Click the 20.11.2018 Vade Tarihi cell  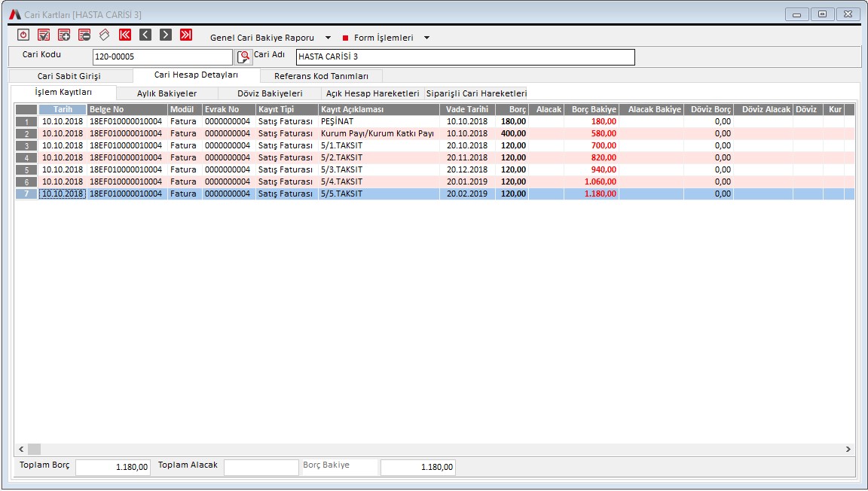coord(467,157)
